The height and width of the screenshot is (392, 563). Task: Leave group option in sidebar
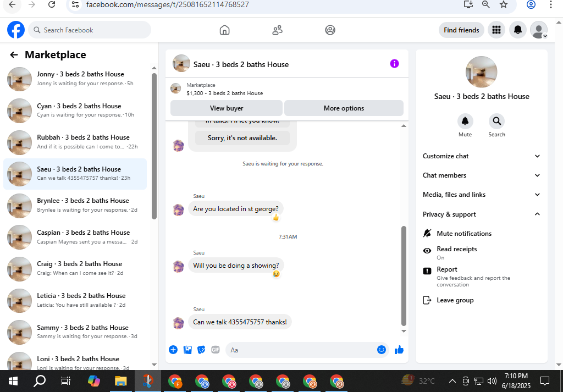448,300
